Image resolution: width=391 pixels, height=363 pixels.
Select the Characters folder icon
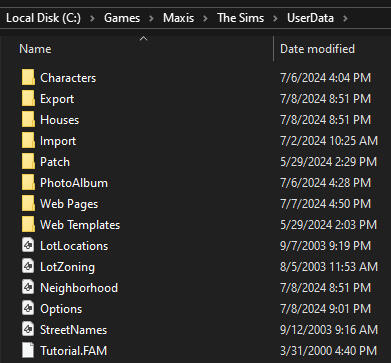[x=28, y=78]
